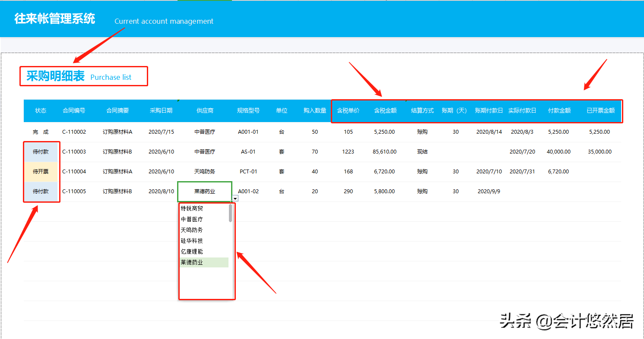Viewport: 644px width, 339px height.
Task: Select actual payment date 2020/7/31
Action: tap(522, 172)
